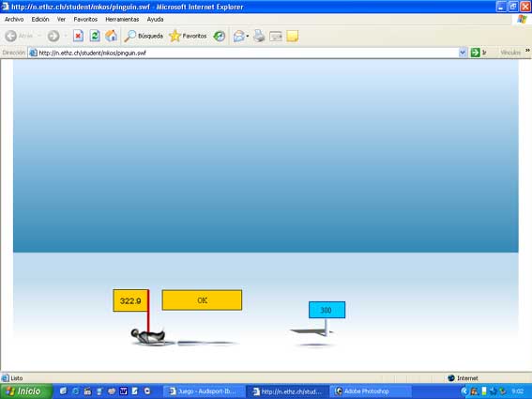
Task: Click the address bar URL field
Action: pos(243,53)
